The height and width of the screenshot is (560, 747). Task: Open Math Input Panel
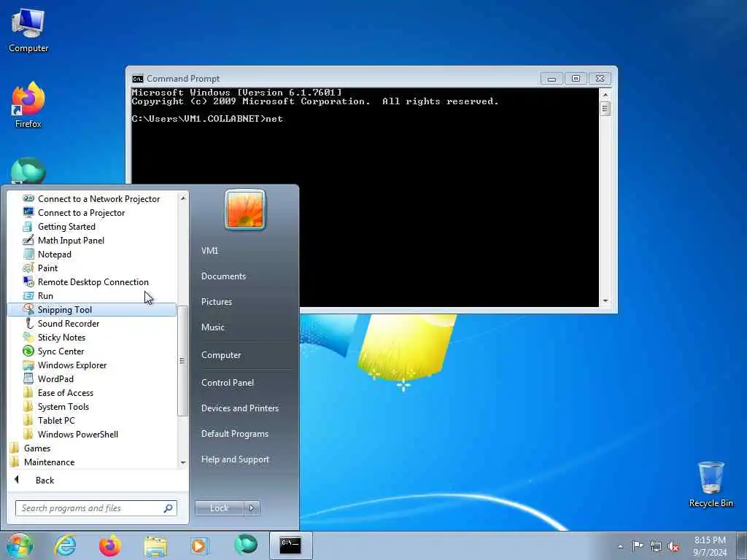pos(91,241)
